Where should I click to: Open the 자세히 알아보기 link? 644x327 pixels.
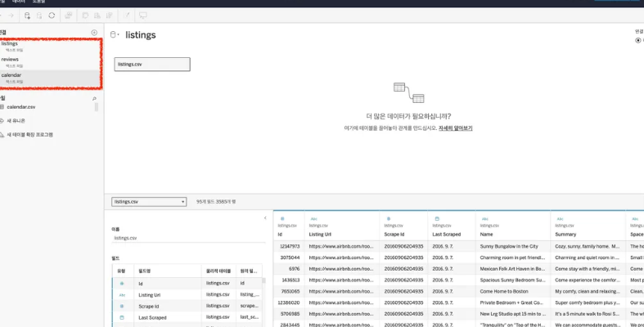pos(455,128)
